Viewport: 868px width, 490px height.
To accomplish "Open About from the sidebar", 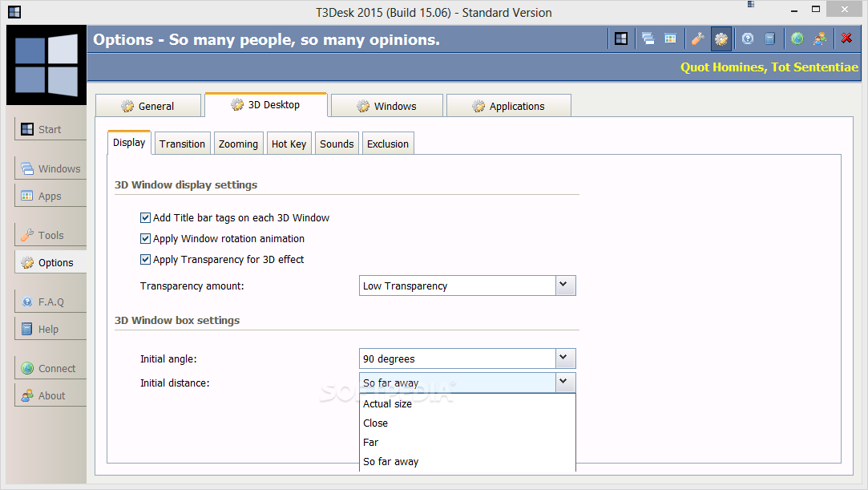I will (x=50, y=395).
